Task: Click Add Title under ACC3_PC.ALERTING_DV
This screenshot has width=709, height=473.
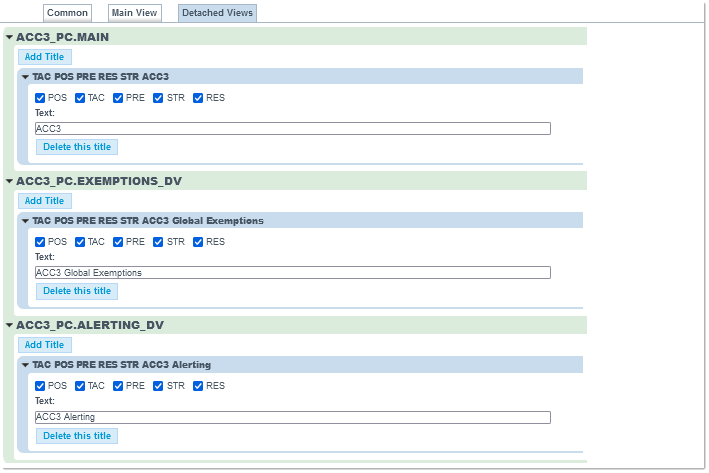Action: pos(44,345)
